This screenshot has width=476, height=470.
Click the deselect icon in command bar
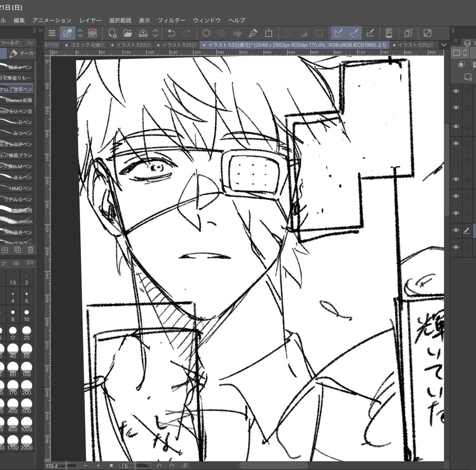[x=288, y=33]
